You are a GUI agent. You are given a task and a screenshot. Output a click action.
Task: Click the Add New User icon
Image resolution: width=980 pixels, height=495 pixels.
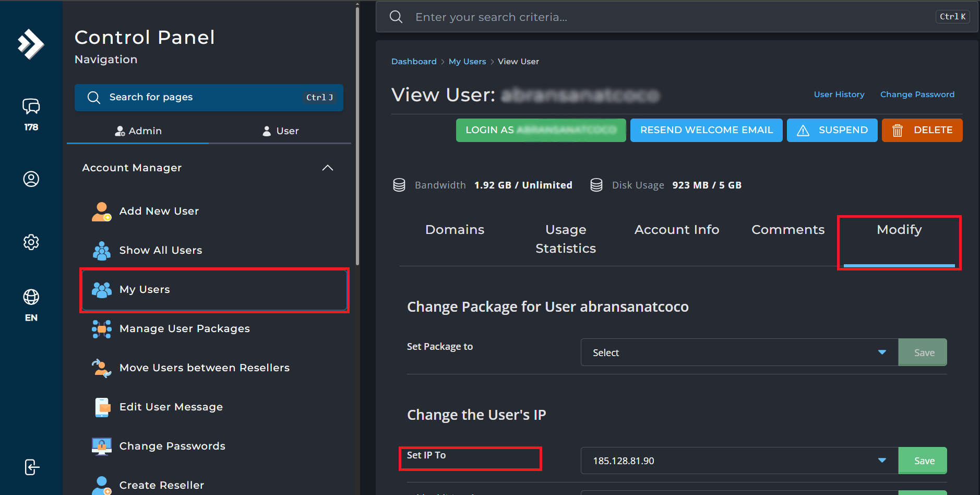tap(102, 211)
